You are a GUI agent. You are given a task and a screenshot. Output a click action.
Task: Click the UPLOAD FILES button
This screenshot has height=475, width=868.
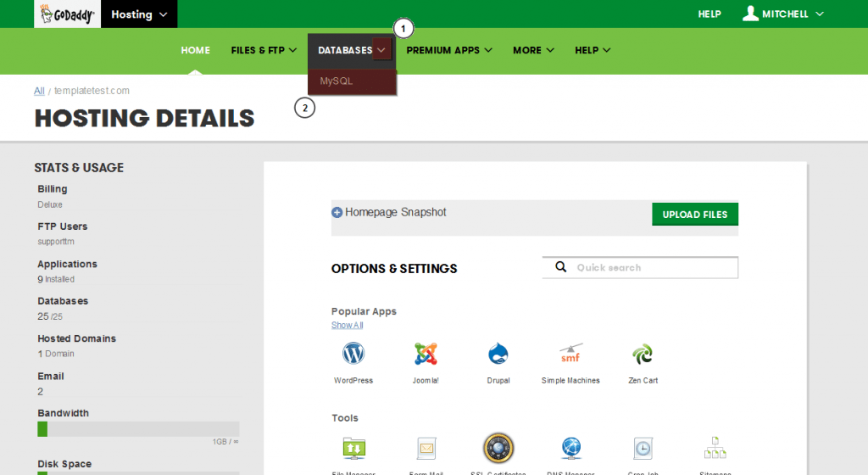[695, 215]
